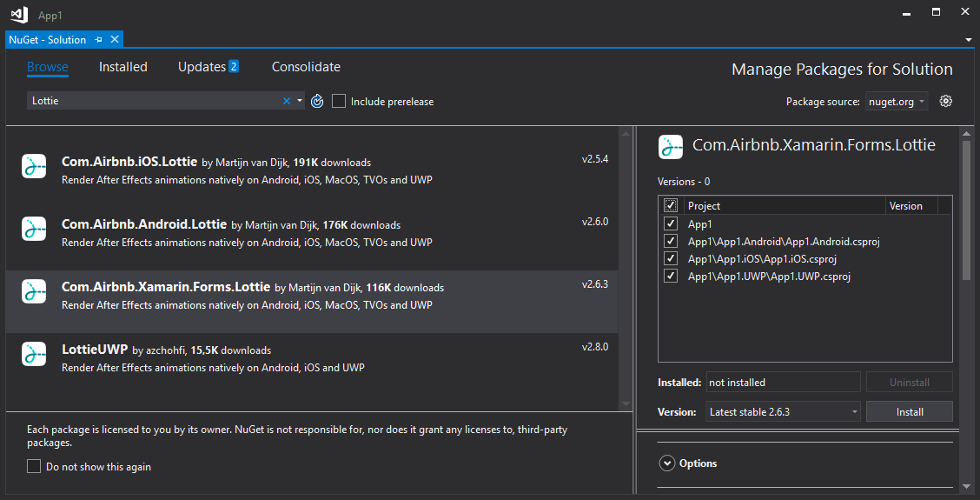Enable Include prerelease checkbox
Image resolution: width=980 pixels, height=500 pixels.
click(x=339, y=101)
